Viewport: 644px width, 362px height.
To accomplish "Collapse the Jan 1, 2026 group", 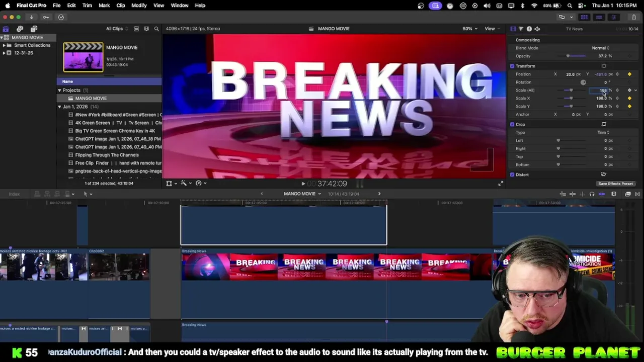I will (59, 107).
